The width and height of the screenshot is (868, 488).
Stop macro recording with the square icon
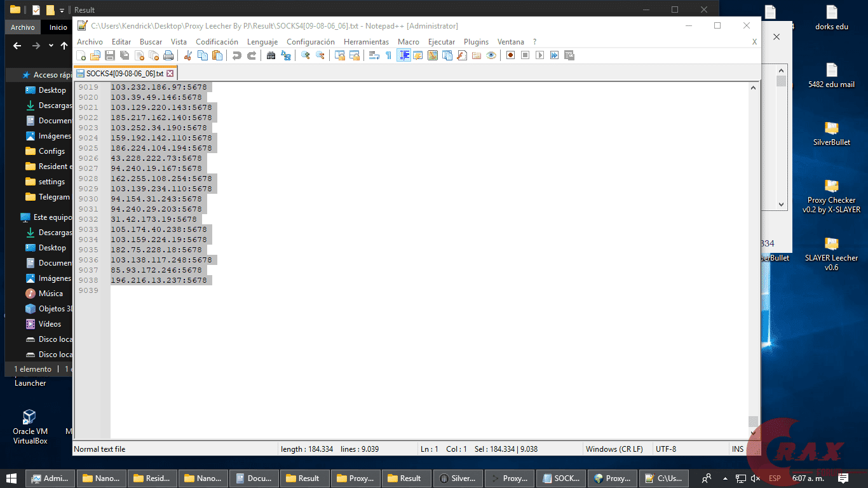coord(525,55)
